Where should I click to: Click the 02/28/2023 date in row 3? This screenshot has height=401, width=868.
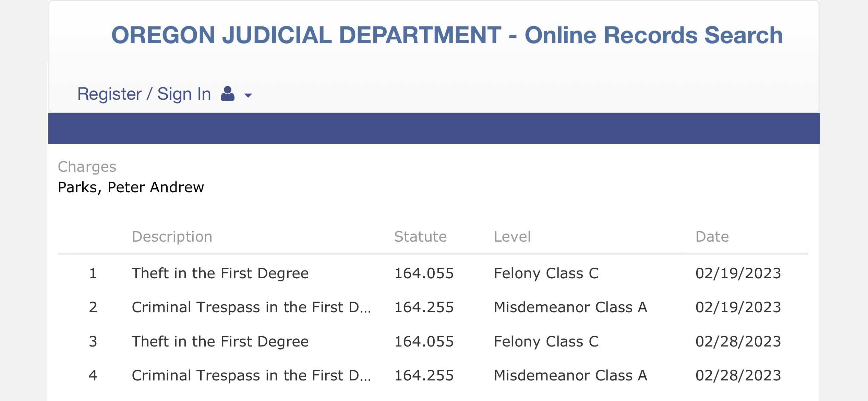click(x=738, y=342)
